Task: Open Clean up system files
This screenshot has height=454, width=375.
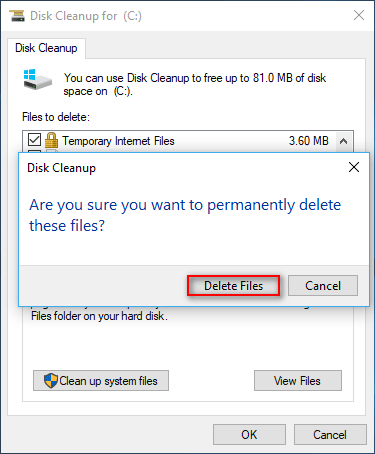Action: [101, 380]
